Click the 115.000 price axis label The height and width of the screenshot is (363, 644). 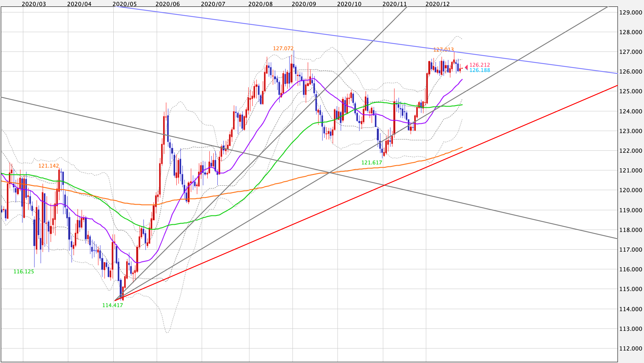tap(631, 289)
